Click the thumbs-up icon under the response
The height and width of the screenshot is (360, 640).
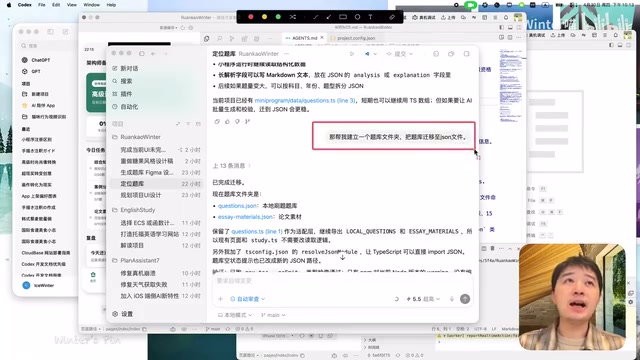227,121
